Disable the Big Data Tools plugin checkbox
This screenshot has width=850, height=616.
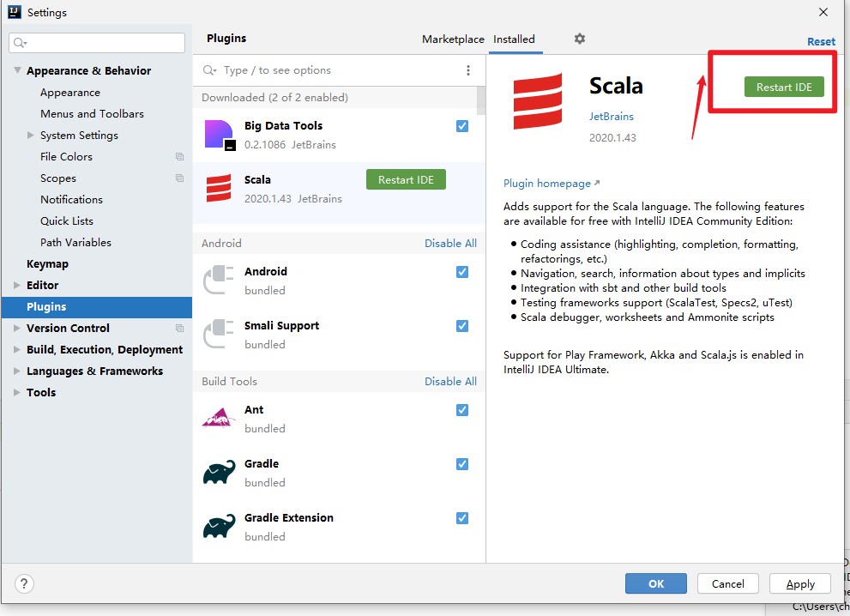[461, 126]
